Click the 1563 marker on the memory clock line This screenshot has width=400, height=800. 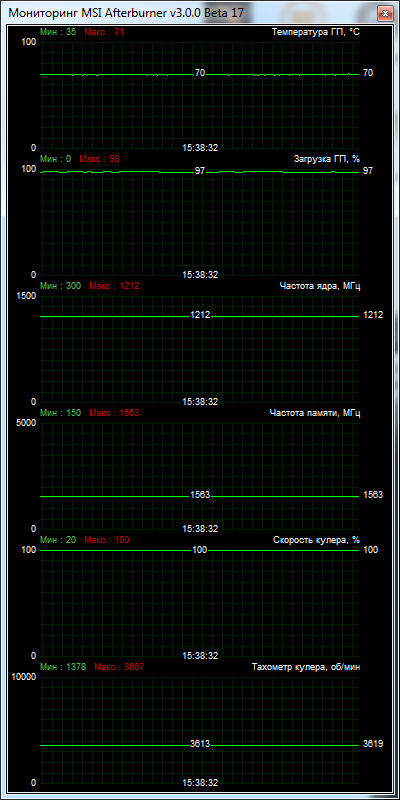pos(200,495)
